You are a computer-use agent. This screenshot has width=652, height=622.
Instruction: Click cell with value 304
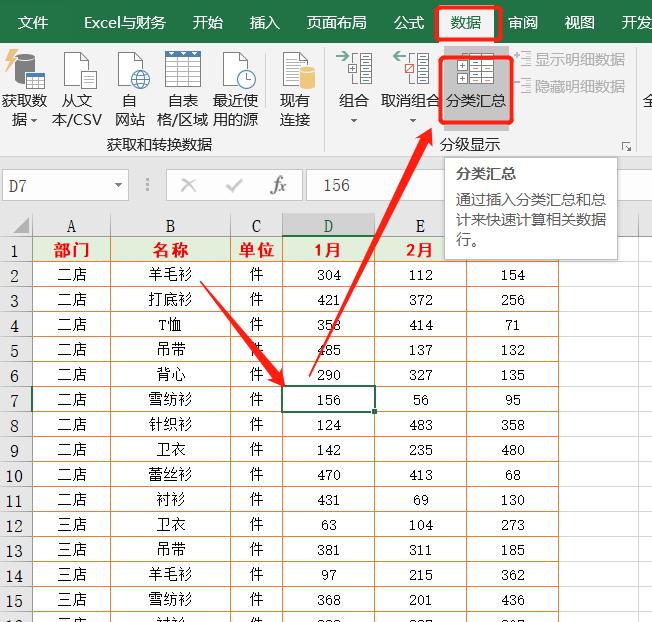coord(328,274)
